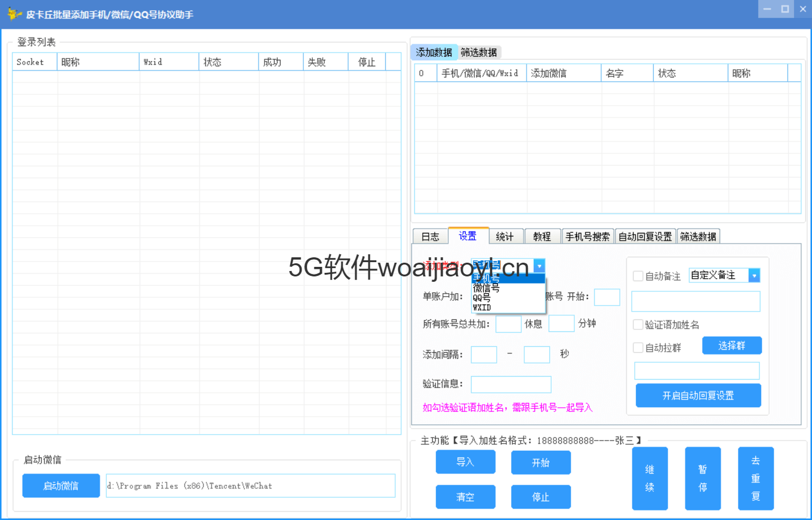Focus the WeChat install path field
The width and height of the screenshot is (812, 520).
click(251, 485)
